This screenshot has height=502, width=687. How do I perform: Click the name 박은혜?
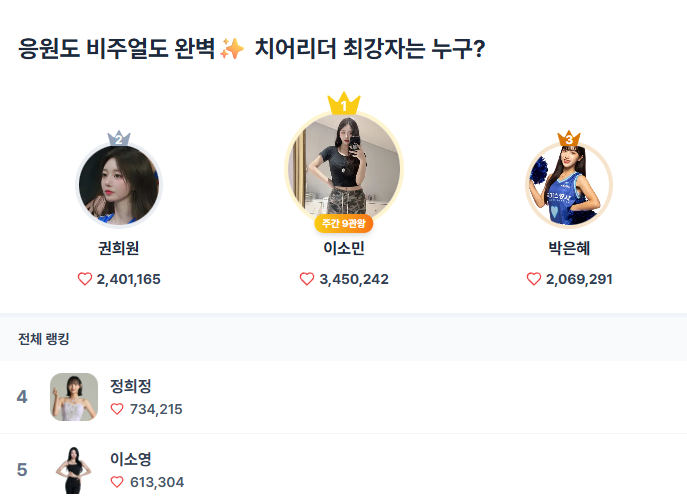(569, 249)
